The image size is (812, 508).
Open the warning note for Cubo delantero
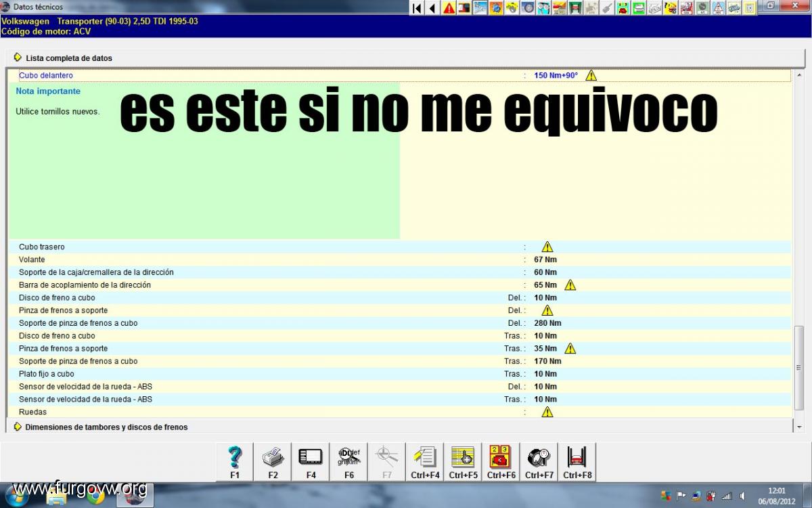click(x=591, y=75)
